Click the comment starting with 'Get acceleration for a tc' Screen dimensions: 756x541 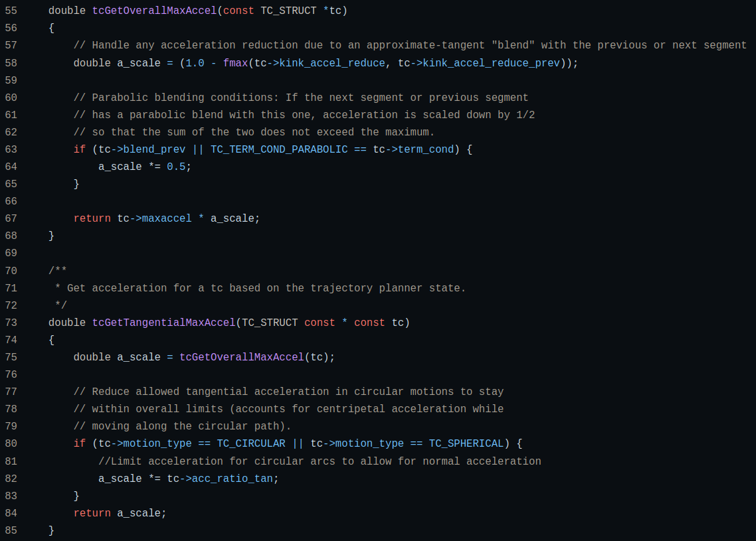point(266,288)
